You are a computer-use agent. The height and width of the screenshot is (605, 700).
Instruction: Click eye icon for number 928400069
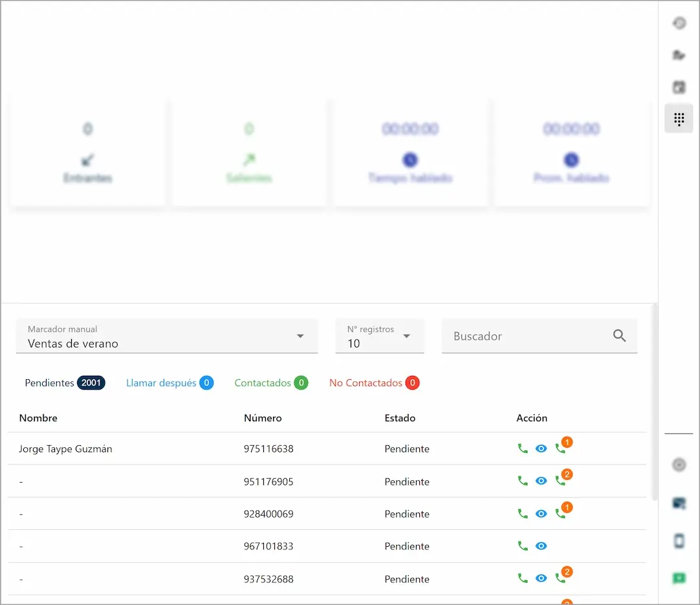pos(541,514)
